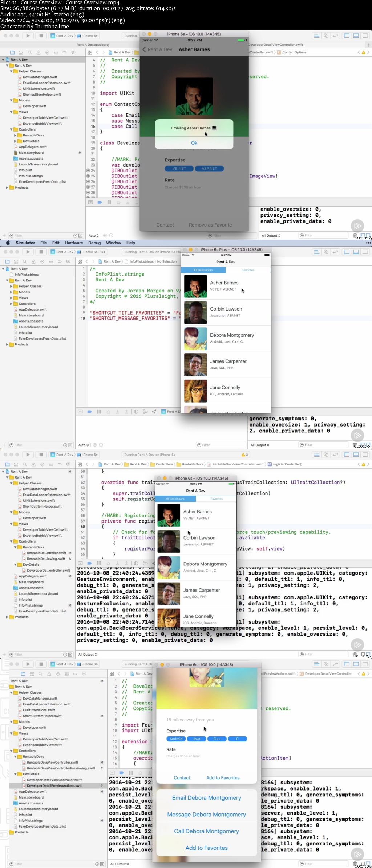Click the ellipsis icon right of Simulator menu bar
372x868 pixels.
tap(368, 243)
